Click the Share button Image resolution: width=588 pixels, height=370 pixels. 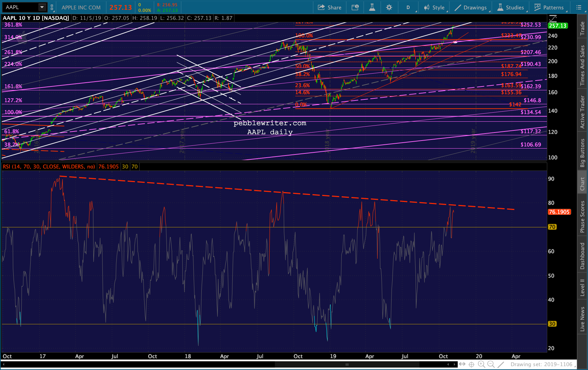click(330, 7)
